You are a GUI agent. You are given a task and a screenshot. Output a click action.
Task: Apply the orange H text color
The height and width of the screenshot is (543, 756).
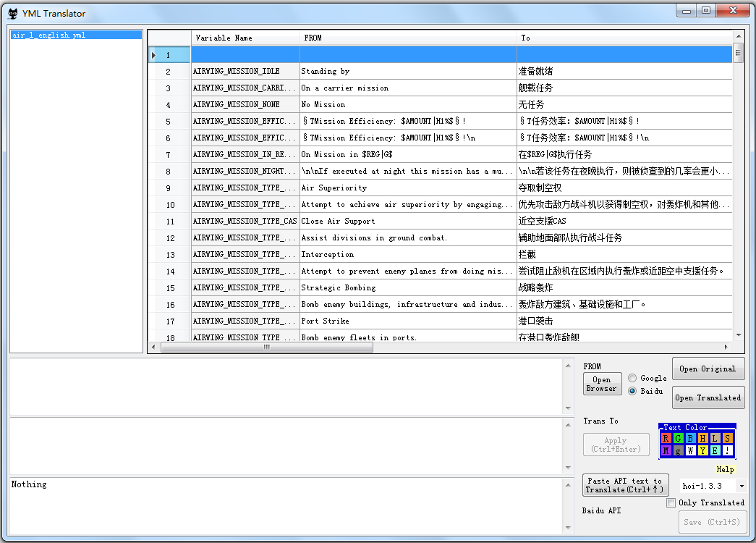click(x=703, y=438)
